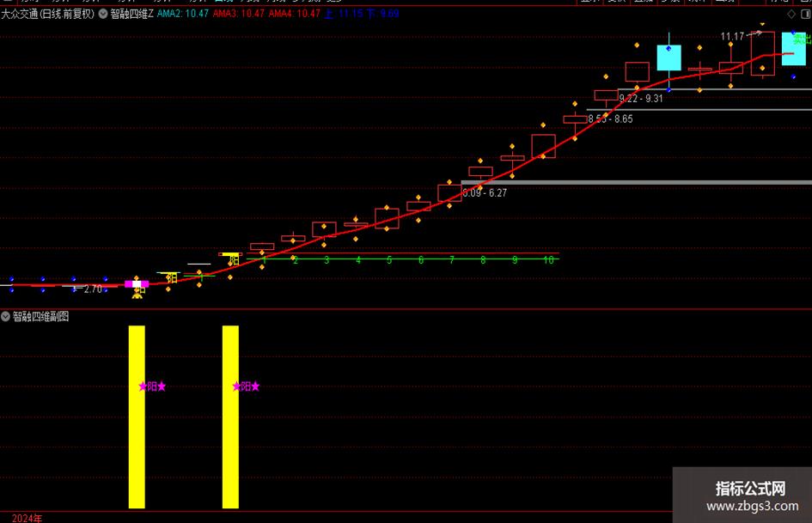Select the cyan candle labeled 卖出
This screenshot has height=523, width=812.
(793, 49)
